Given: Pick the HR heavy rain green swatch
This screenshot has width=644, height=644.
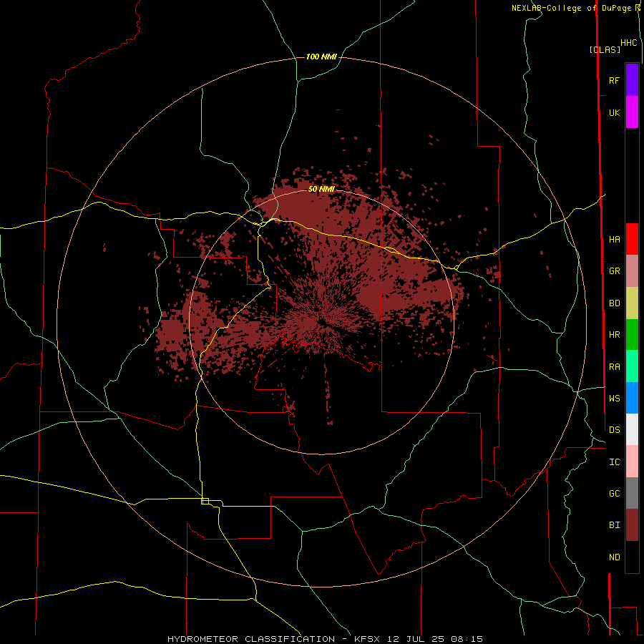Looking at the screenshot, I should (632, 335).
